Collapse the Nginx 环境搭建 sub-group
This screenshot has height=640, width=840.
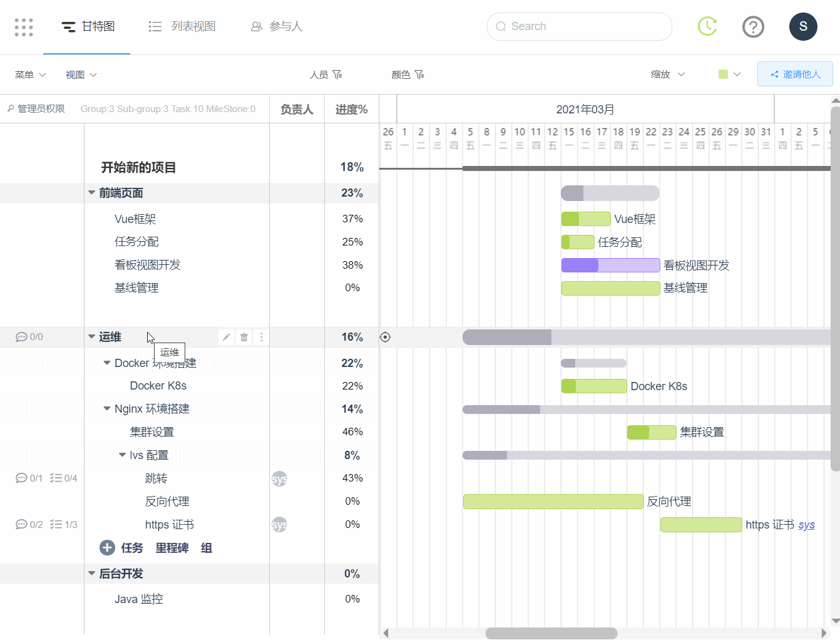107,409
